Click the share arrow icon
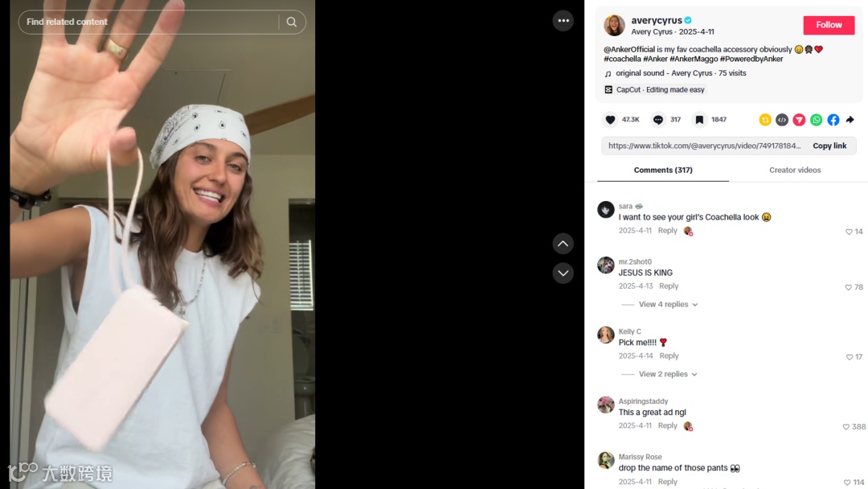 coord(850,120)
